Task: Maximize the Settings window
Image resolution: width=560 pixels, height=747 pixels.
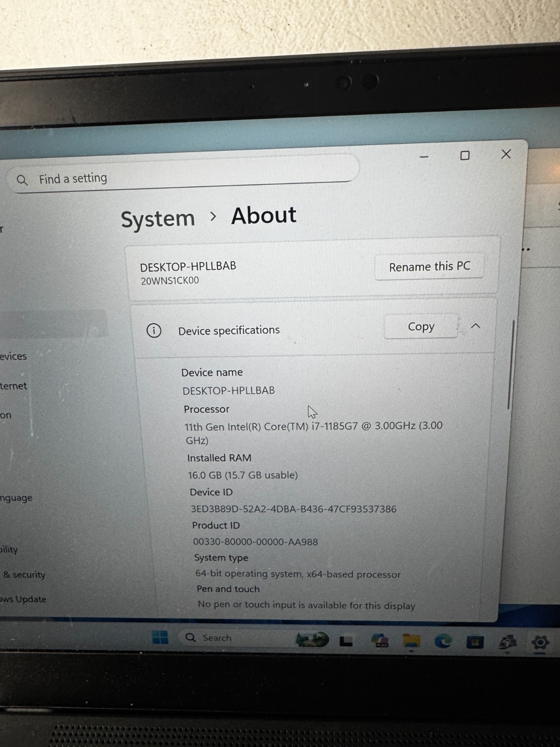Action: [465, 155]
